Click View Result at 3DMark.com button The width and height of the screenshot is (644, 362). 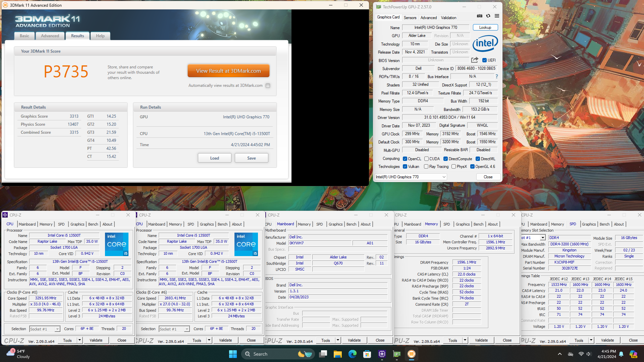[228, 71]
